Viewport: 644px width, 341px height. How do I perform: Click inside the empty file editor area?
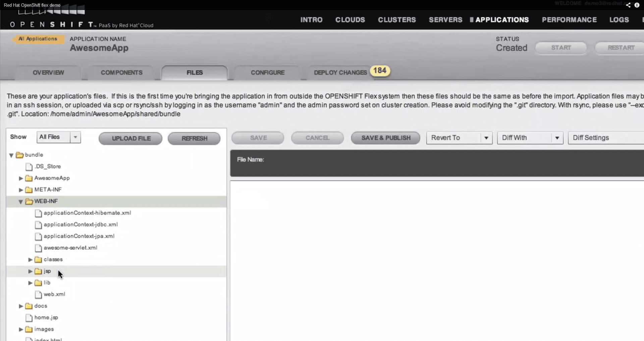437,261
